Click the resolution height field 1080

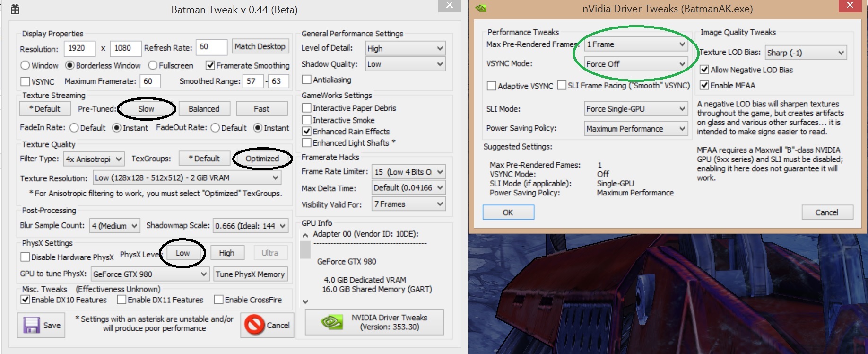point(125,48)
